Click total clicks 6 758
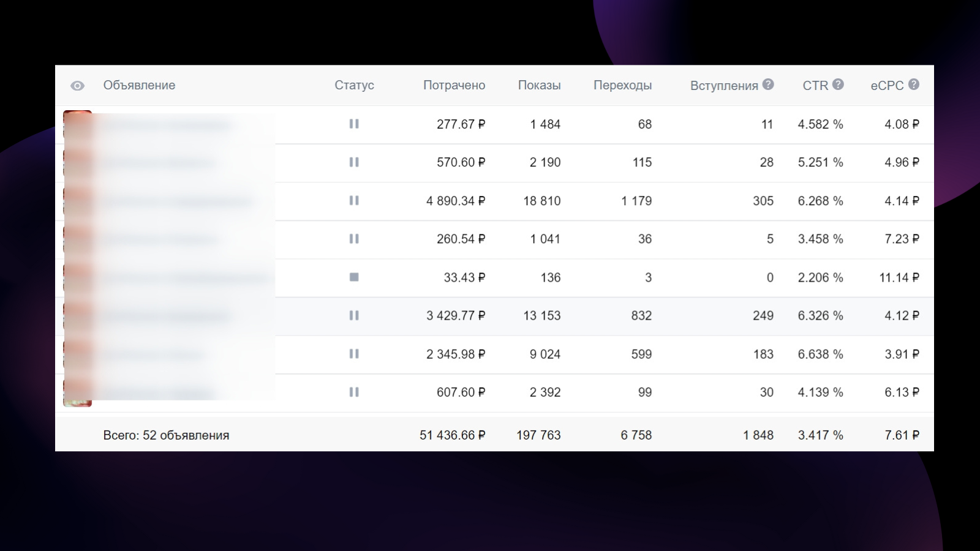 point(636,435)
